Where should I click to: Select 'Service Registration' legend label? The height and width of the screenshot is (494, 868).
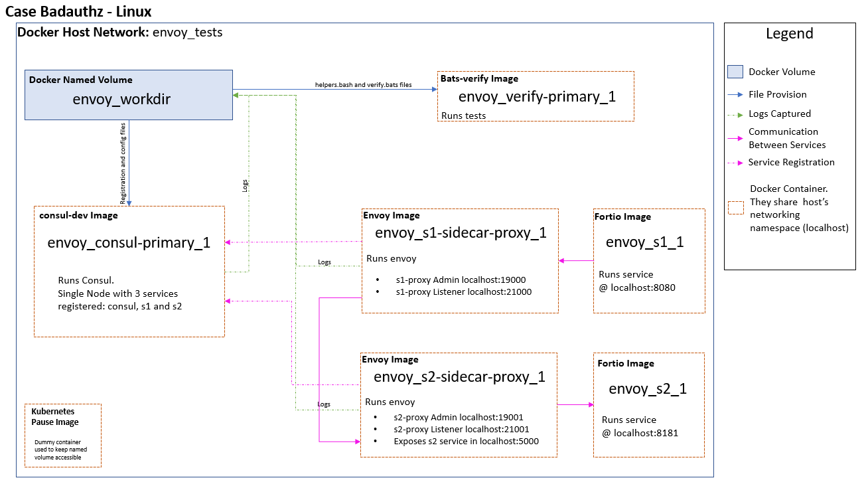[x=792, y=163]
